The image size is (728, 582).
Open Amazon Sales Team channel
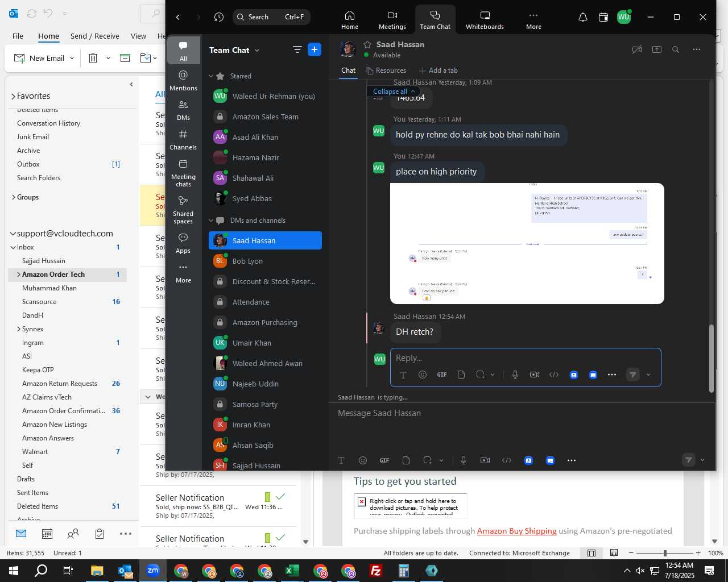click(265, 117)
